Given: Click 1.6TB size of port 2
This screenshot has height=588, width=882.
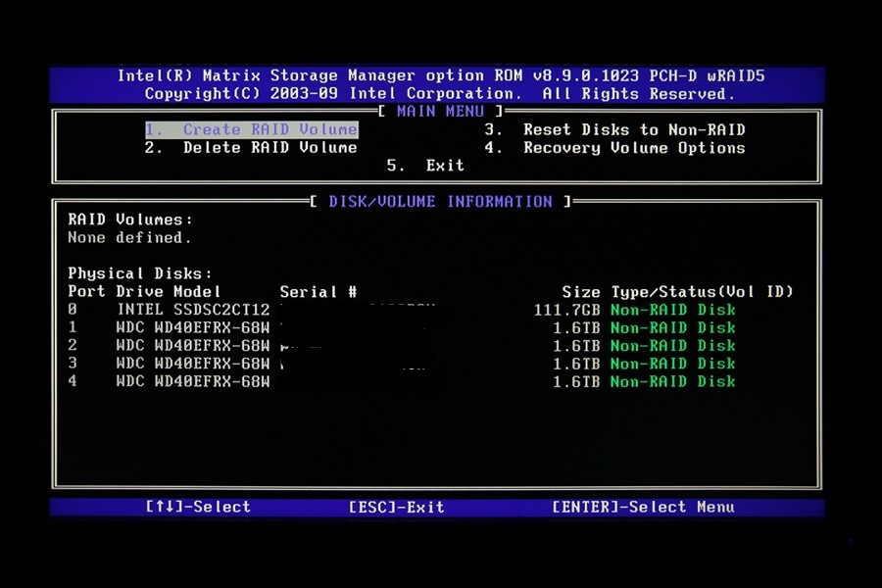Looking at the screenshot, I should (576, 346).
